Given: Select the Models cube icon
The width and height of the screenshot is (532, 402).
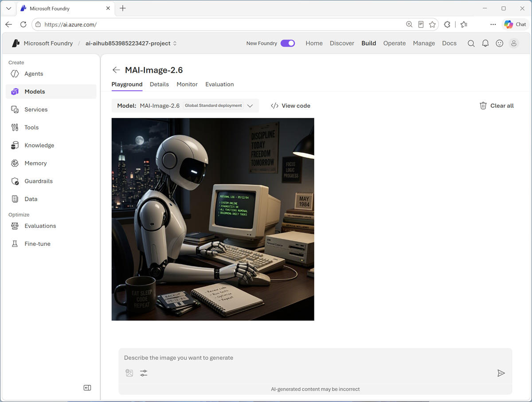Looking at the screenshot, I should pos(15,91).
